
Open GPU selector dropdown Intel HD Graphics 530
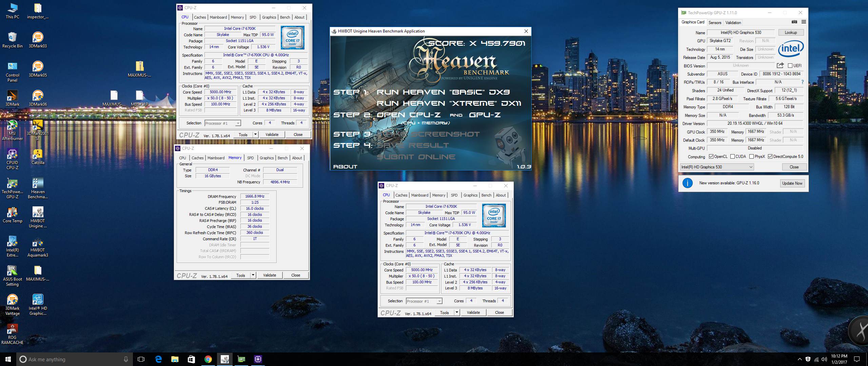(x=717, y=167)
